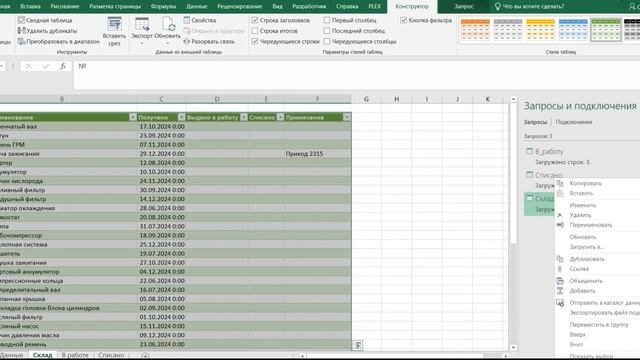Image resolution: width=640 pixels, height=360 pixels.
Task: Select the В_работу query in the pane
Action: [549, 151]
